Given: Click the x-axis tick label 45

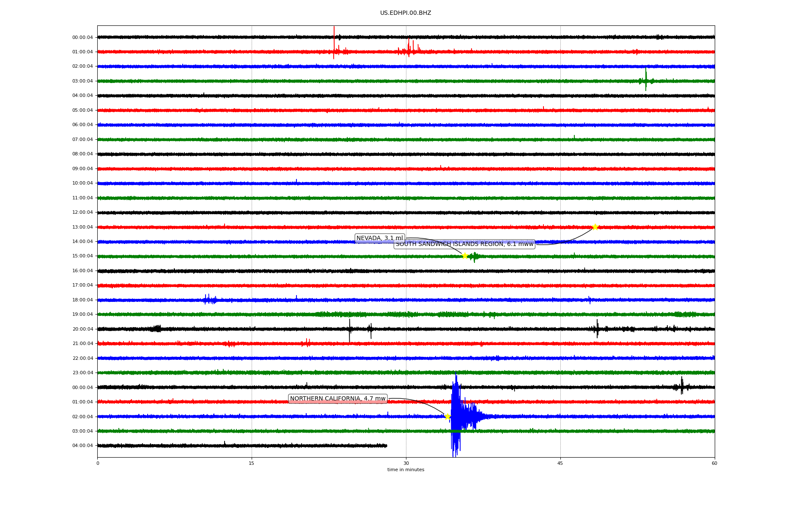Looking at the screenshot, I should pyautogui.click(x=560, y=464).
